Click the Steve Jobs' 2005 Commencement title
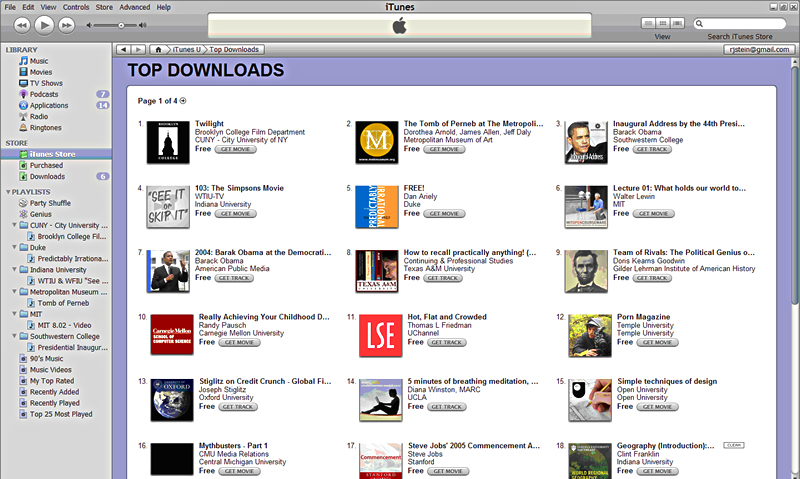 474,446
